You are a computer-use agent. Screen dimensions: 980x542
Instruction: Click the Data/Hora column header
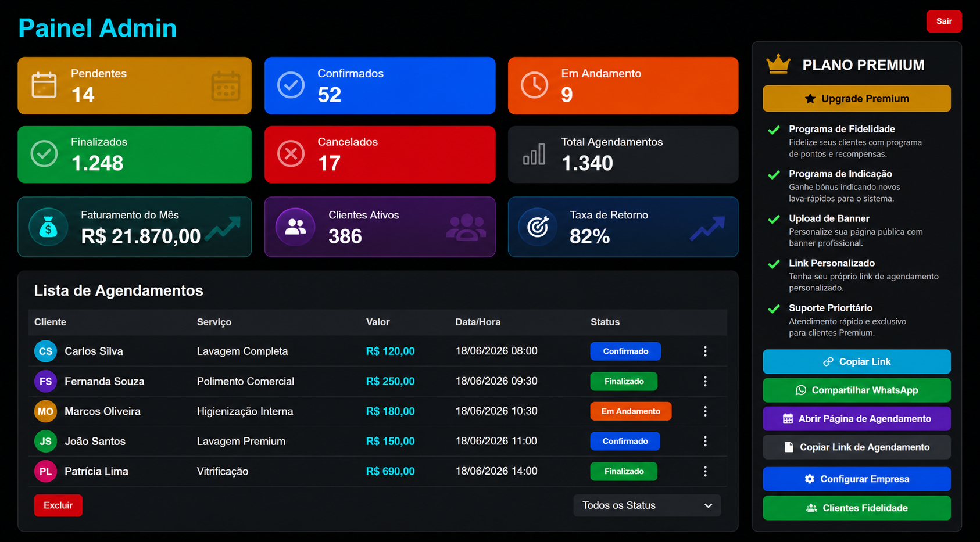tap(478, 322)
